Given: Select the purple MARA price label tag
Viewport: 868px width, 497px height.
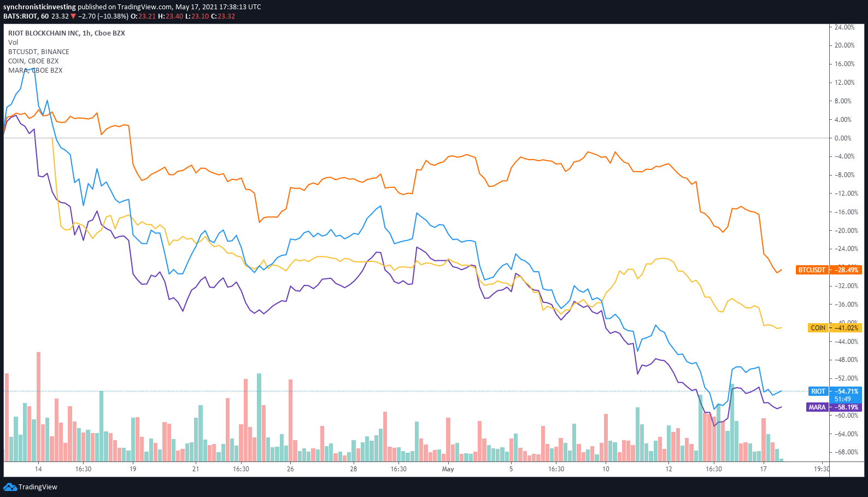Looking at the screenshot, I should [x=817, y=407].
